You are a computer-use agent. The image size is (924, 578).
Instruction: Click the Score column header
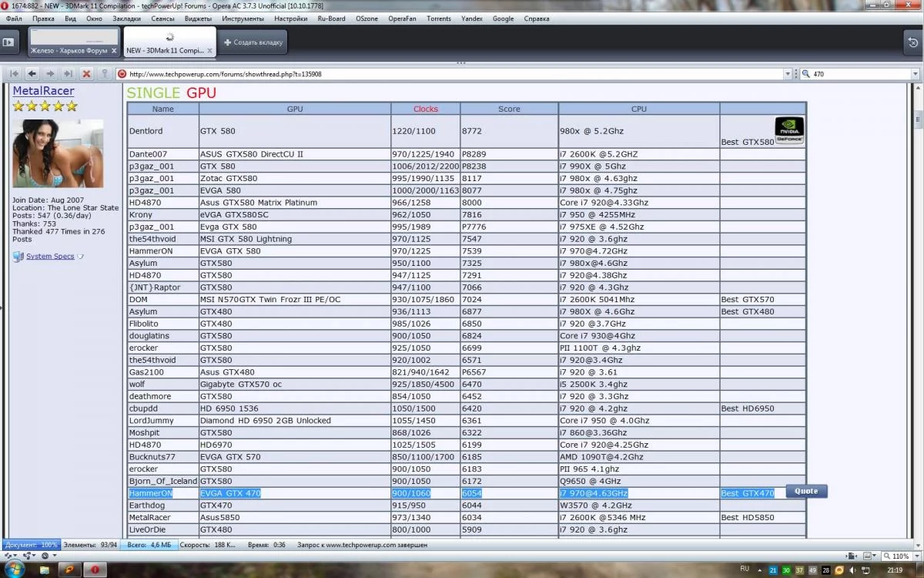(x=509, y=109)
